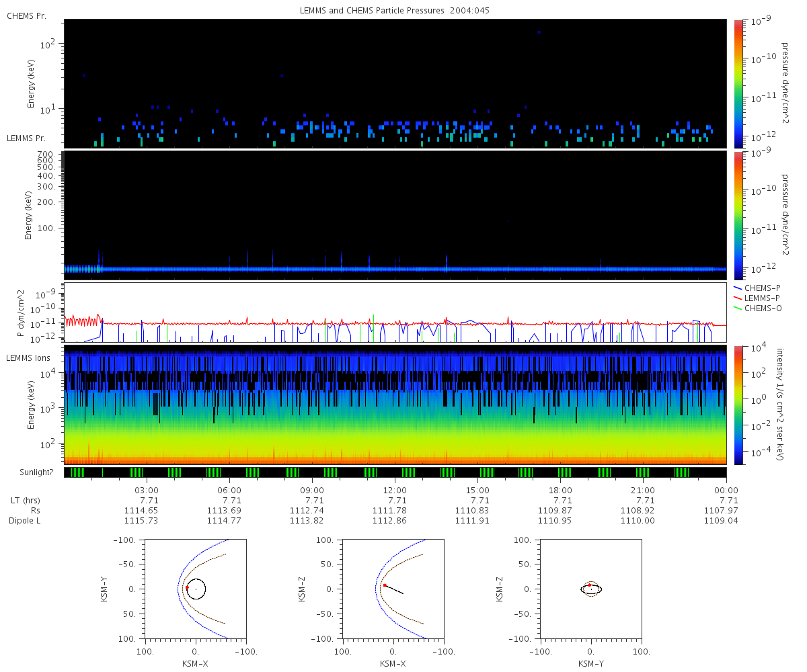The image size is (807, 672).
Task: Click the 21:00 time axis label
Action: click(644, 490)
